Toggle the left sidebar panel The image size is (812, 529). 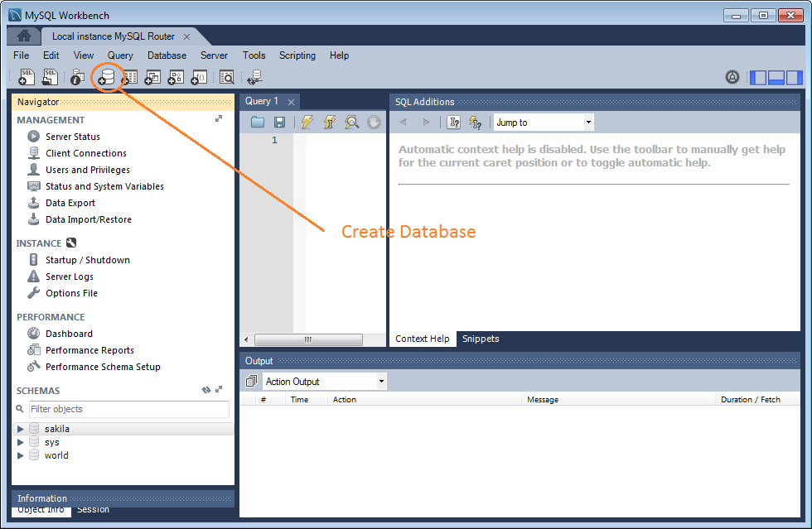coord(758,78)
